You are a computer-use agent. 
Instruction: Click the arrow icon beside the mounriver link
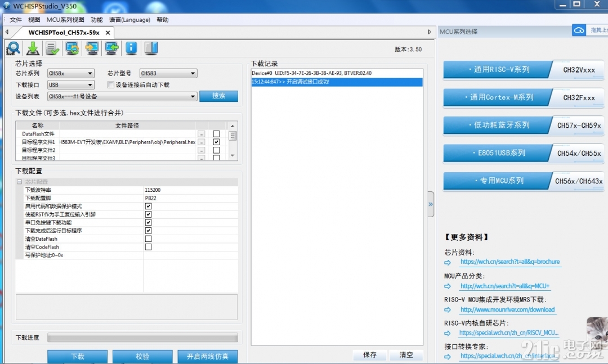(x=448, y=310)
